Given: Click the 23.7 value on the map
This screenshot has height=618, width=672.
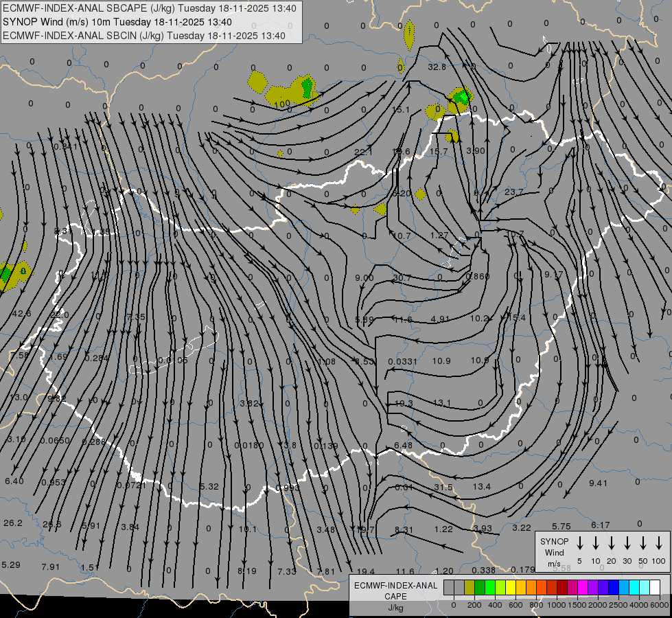Looking at the screenshot, I should [514, 192].
